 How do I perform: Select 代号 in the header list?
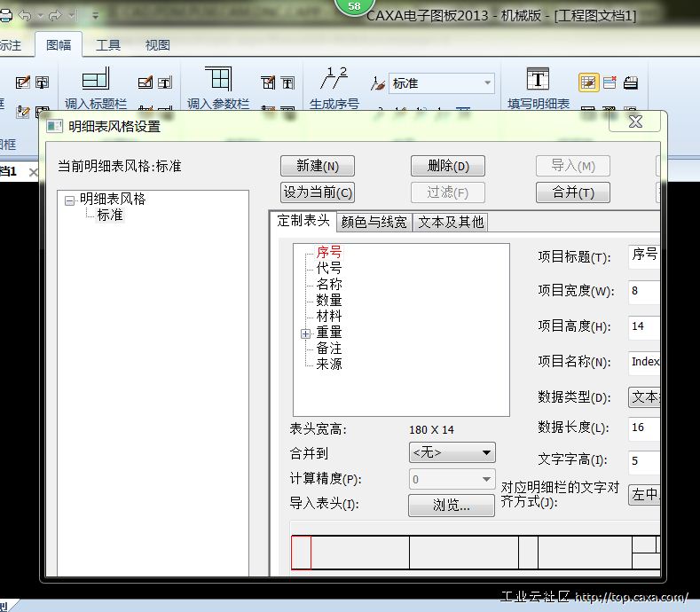pos(329,268)
